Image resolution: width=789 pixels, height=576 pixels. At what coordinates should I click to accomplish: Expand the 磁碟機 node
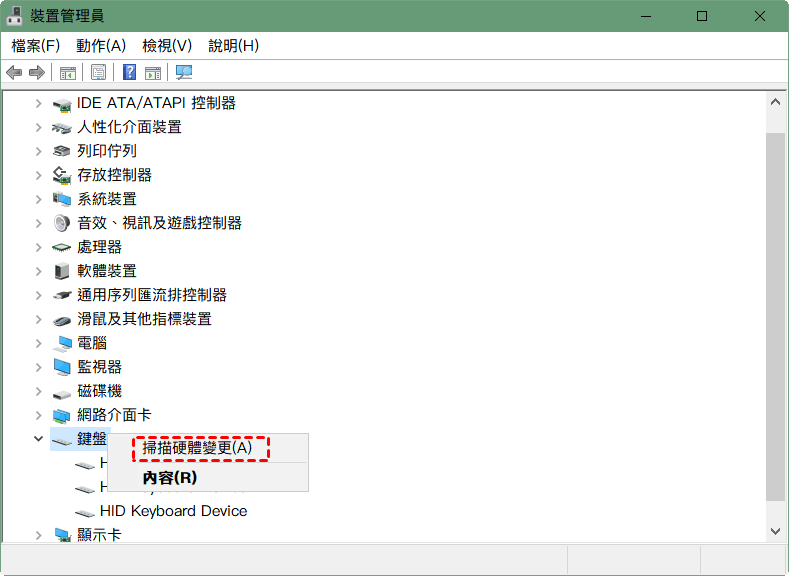pos(38,391)
